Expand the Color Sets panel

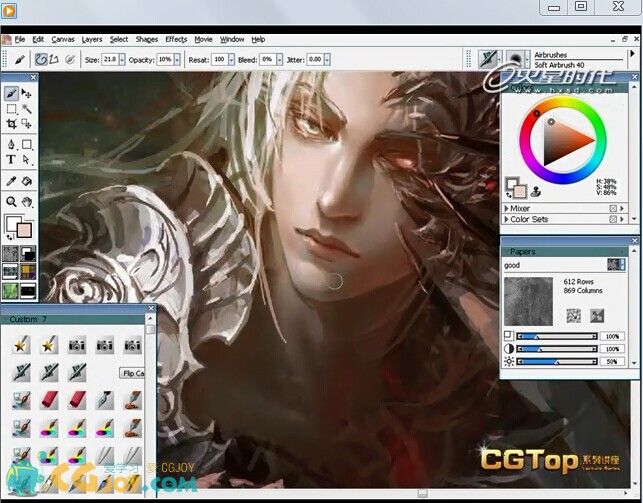[x=508, y=219]
